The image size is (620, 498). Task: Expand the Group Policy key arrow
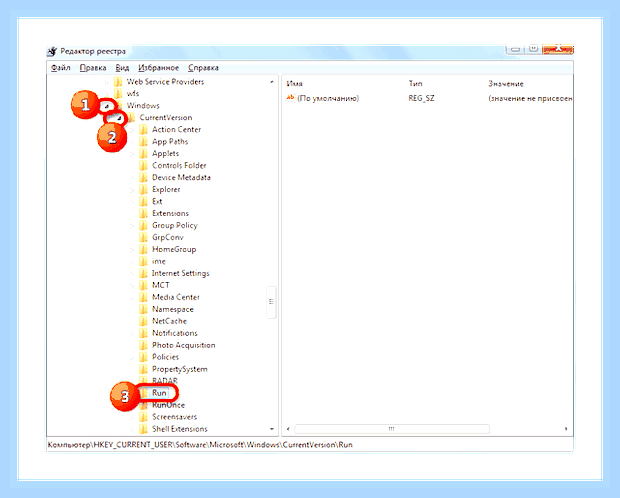point(132,225)
